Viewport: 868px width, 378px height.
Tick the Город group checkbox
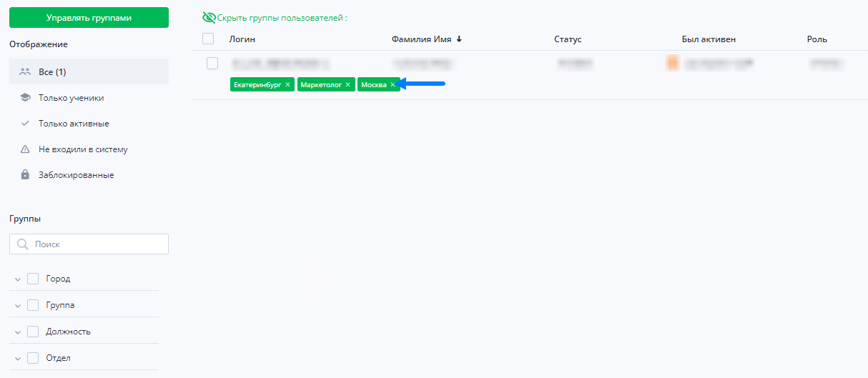(x=33, y=279)
